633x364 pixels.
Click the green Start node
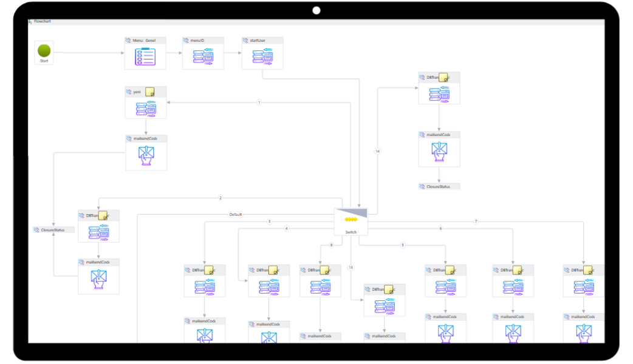point(44,51)
